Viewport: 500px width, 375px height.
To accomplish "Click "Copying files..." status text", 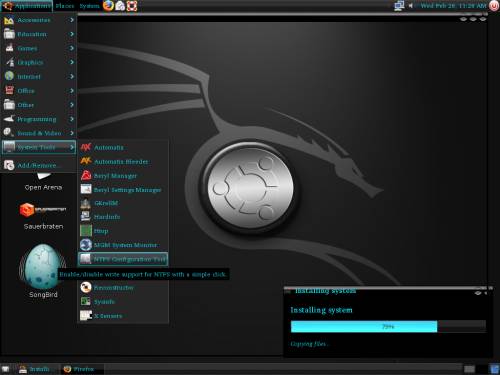I will point(310,344).
